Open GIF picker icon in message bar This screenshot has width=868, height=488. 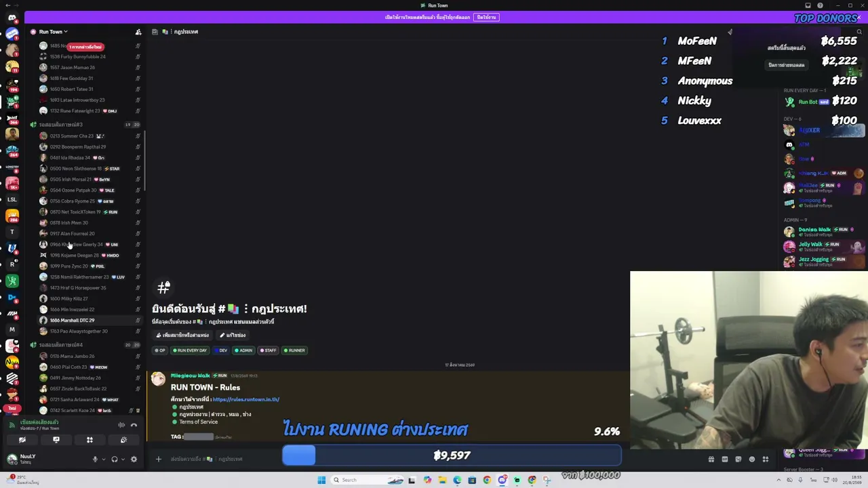(724, 460)
